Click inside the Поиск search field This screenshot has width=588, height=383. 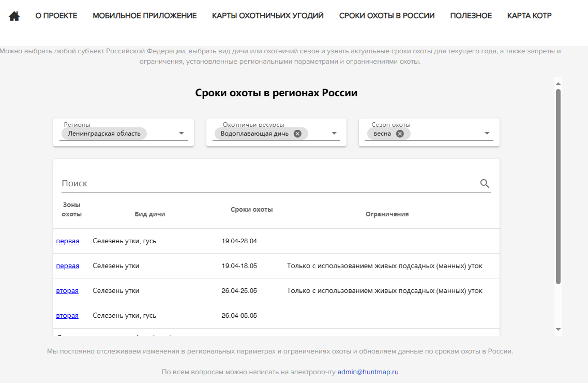(x=207, y=183)
